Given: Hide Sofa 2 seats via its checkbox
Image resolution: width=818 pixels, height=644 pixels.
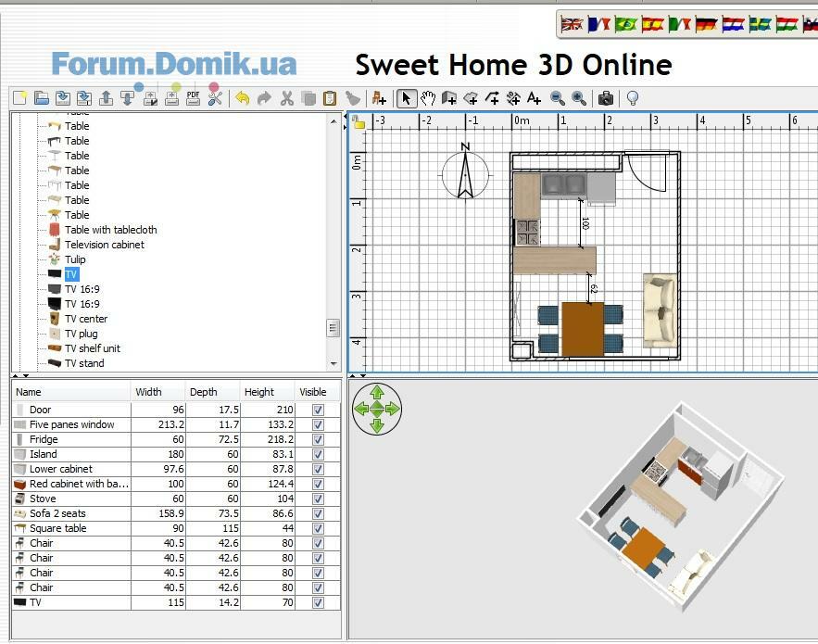Looking at the screenshot, I should coord(318,513).
